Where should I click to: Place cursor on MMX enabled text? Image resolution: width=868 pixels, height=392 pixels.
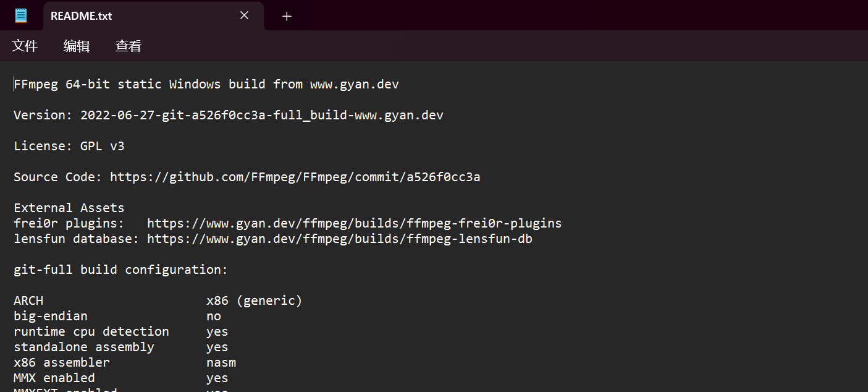point(54,378)
